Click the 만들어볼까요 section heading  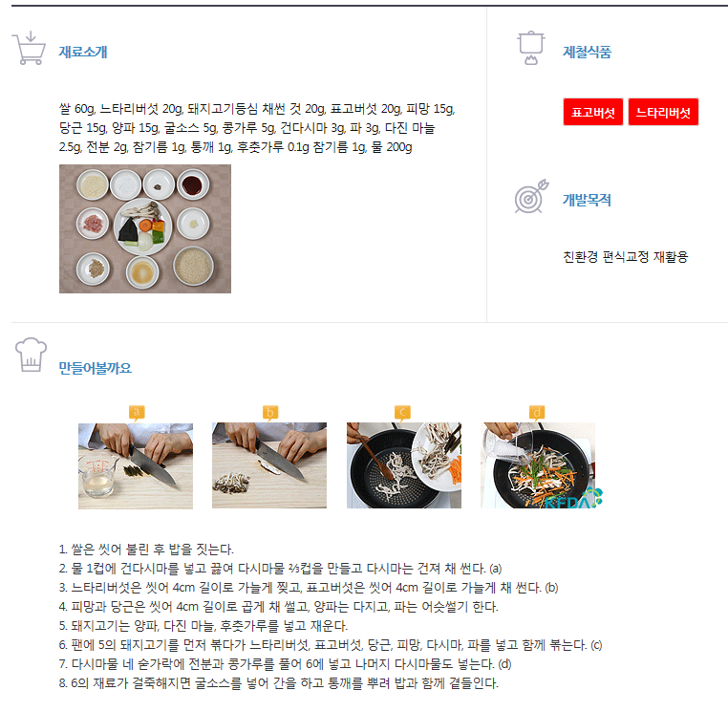click(96, 368)
